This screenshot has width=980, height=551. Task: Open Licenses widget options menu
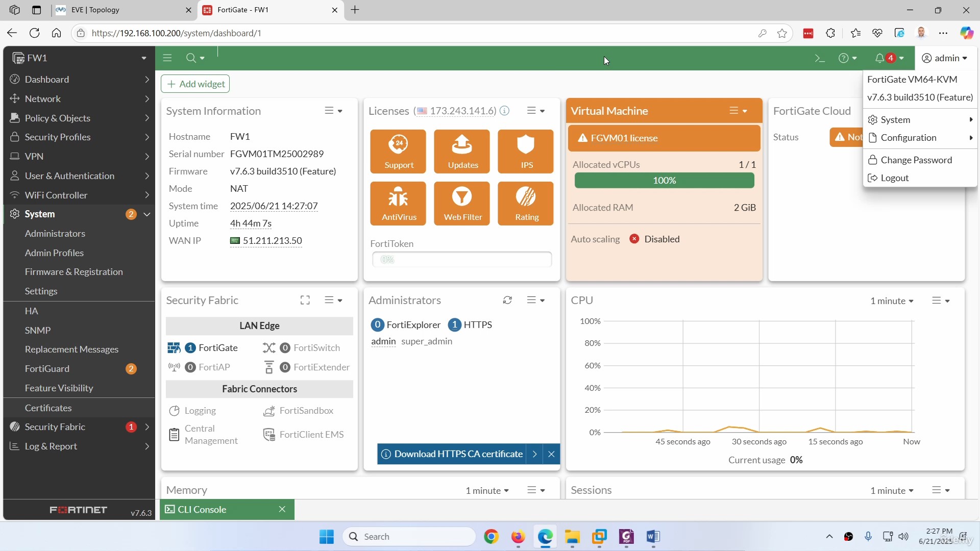pyautogui.click(x=536, y=111)
